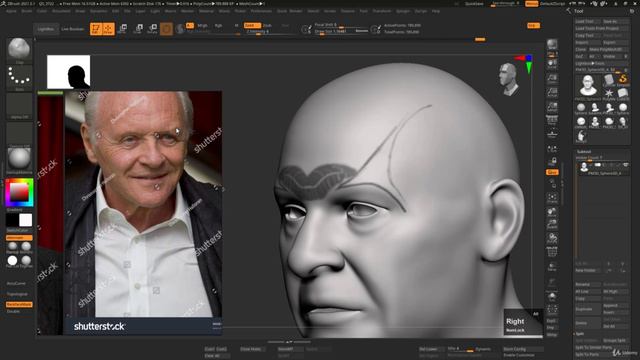Image resolution: width=640 pixels, height=360 pixels.
Task: Toggle the orange Qviz button
Action: pyautogui.click(x=552, y=172)
